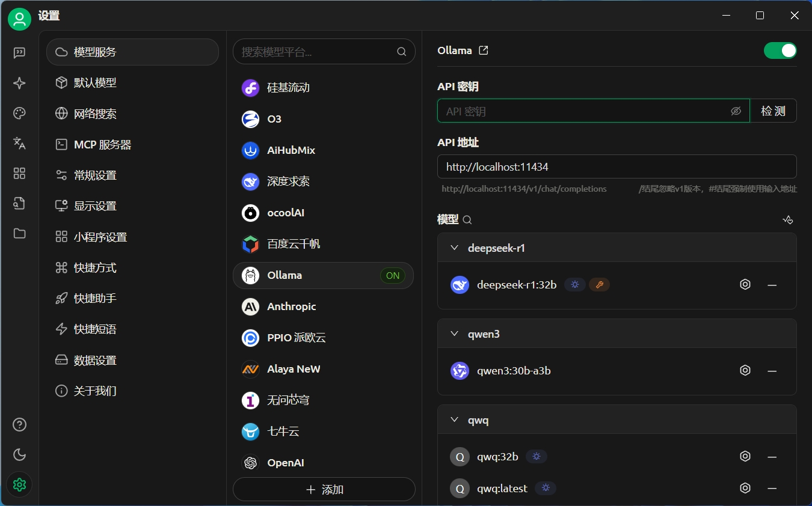Select the Alaya NeW provider
The width and height of the screenshot is (812, 506).
click(324, 369)
